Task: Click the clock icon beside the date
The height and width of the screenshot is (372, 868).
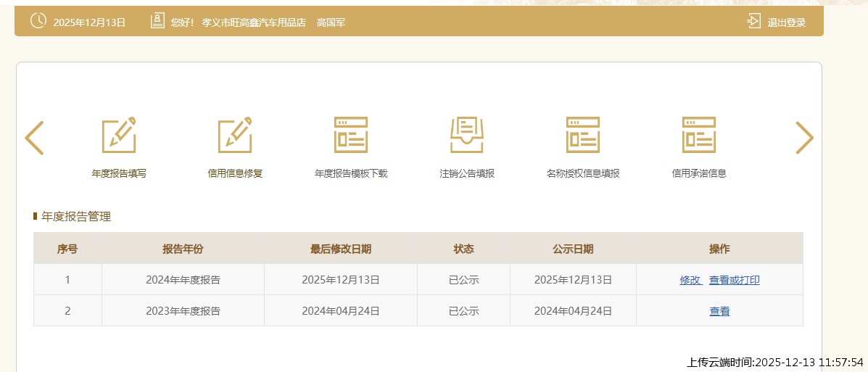Action: click(x=38, y=21)
